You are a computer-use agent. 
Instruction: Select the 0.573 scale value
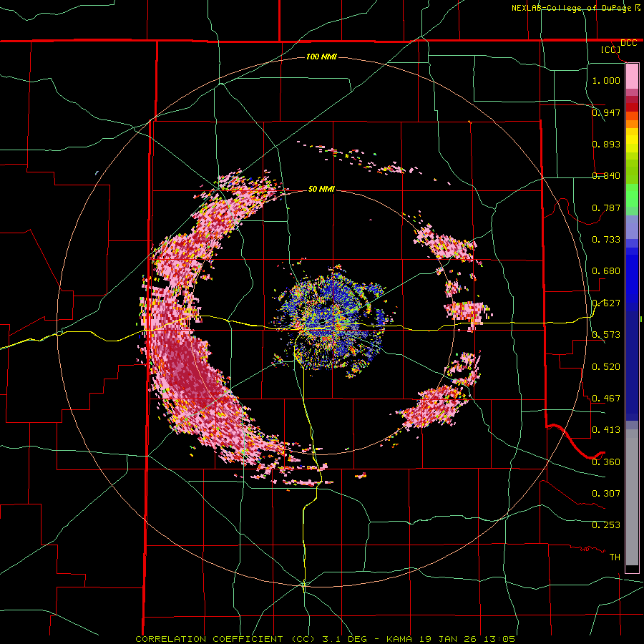tap(606, 335)
